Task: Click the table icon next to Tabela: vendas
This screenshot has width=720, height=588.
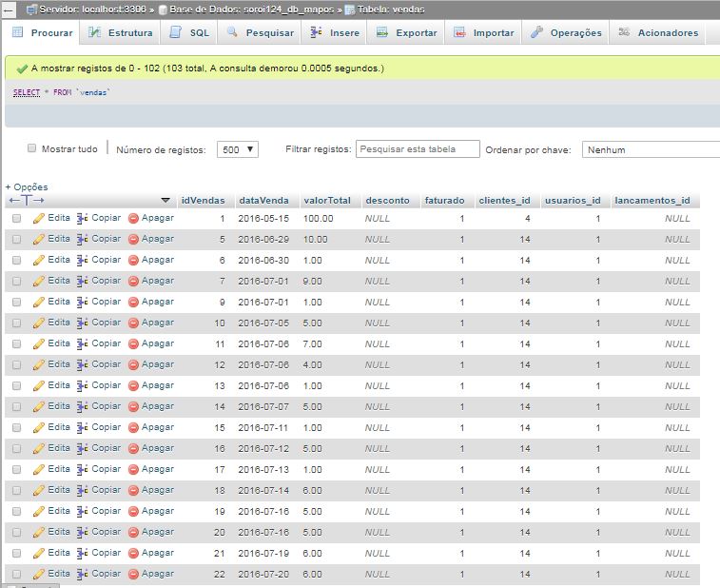Action: [350, 10]
